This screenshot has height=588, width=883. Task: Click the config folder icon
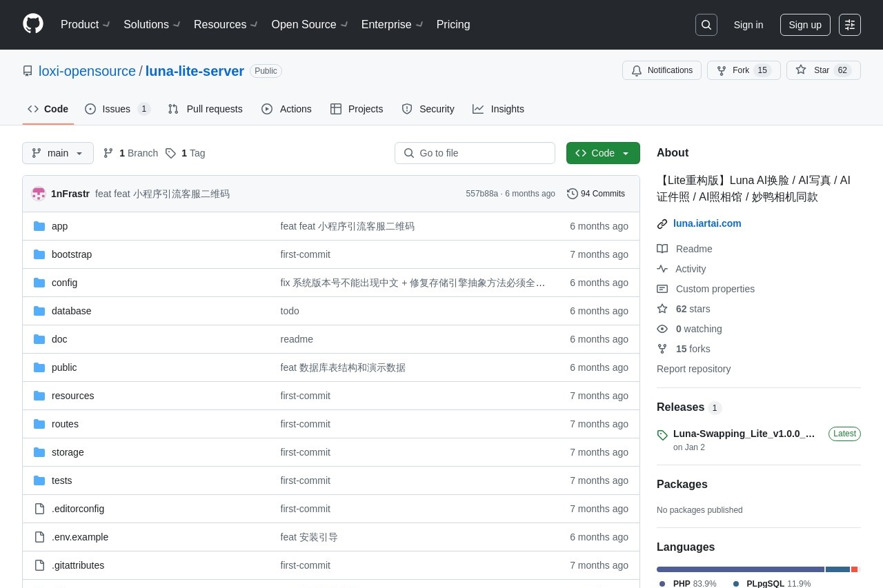pos(39,283)
